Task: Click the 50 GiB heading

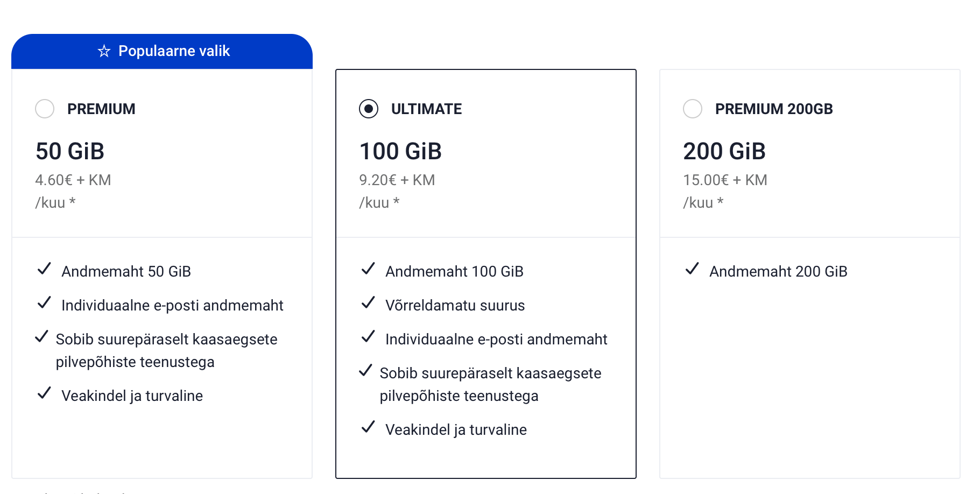Action: tap(70, 151)
